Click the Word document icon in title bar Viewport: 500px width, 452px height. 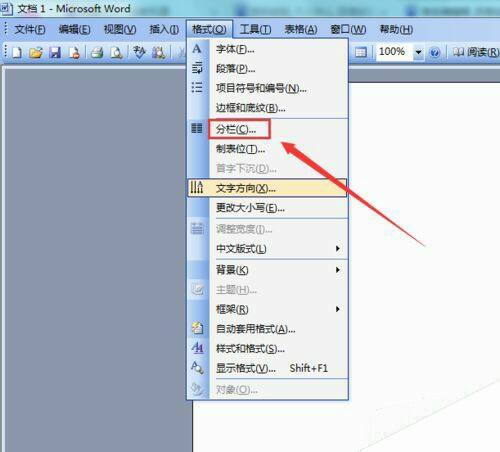pyautogui.click(x=6, y=8)
